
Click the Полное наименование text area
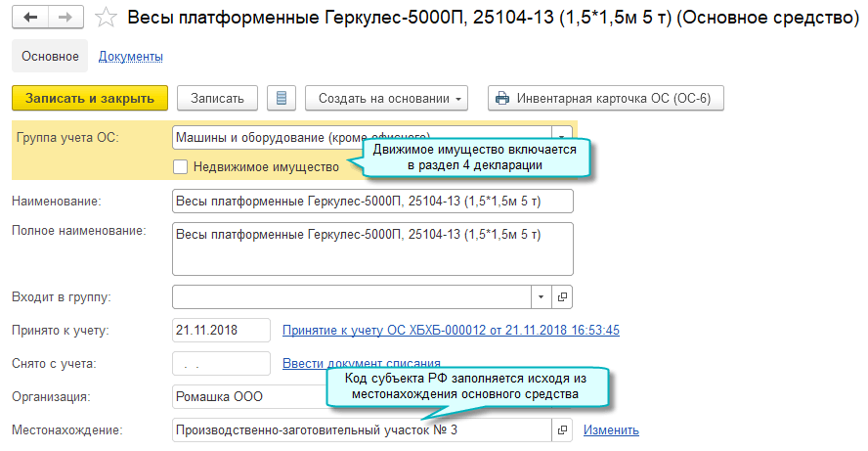pos(371,248)
